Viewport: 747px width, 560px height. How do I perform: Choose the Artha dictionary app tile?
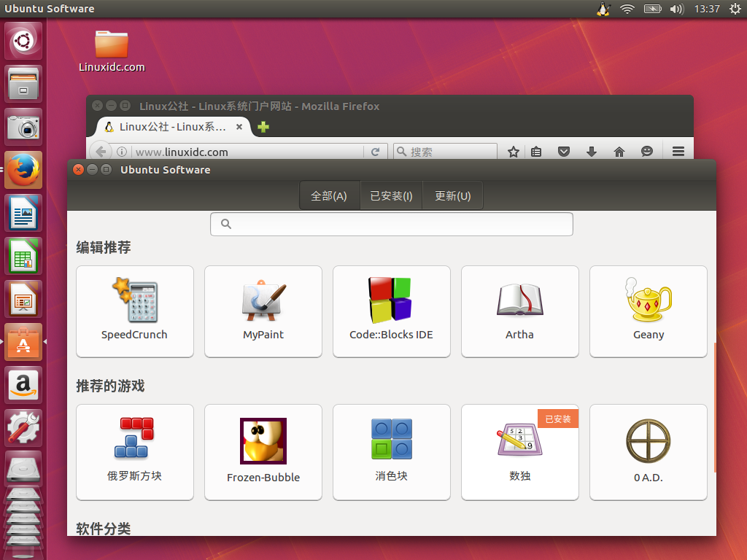tap(519, 311)
